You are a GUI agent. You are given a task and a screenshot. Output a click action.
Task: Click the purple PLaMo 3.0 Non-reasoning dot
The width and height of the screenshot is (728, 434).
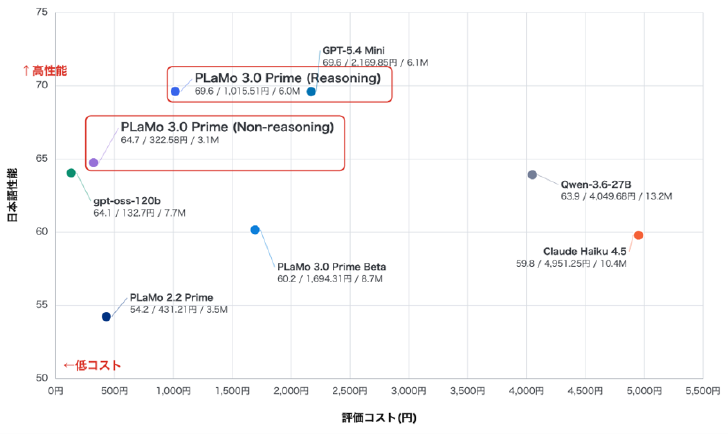93,162
